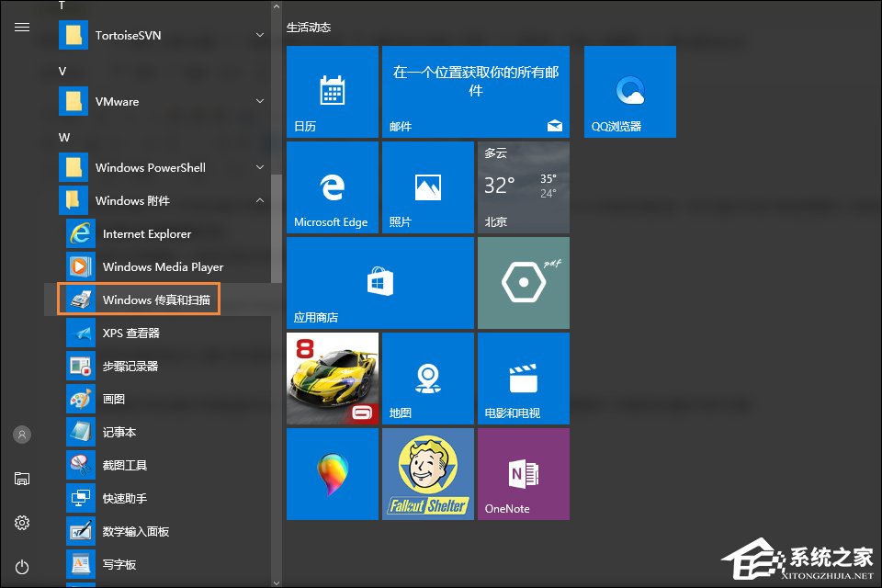Open 步骤记录器 steps recorder
Image resolution: width=882 pixels, height=588 pixels.
tap(130, 367)
